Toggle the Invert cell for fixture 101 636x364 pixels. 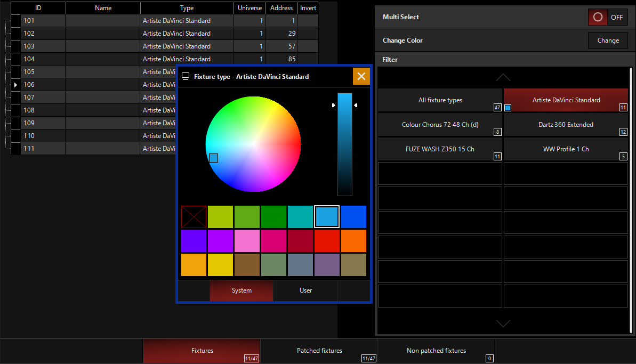tap(308, 20)
